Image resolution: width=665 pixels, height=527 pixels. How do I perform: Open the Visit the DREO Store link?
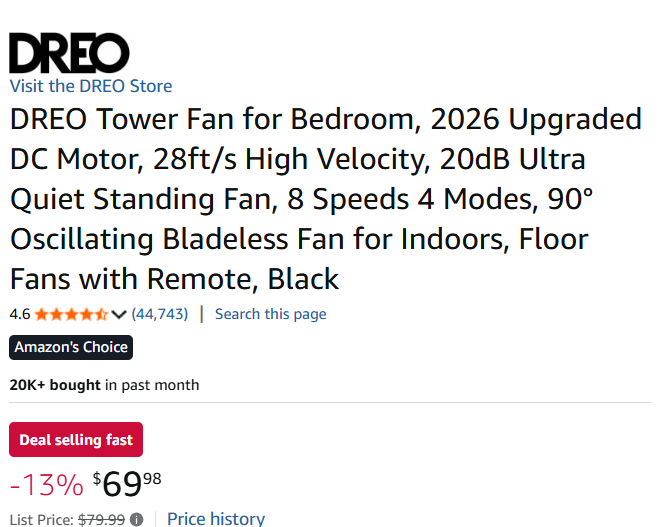[x=91, y=86]
